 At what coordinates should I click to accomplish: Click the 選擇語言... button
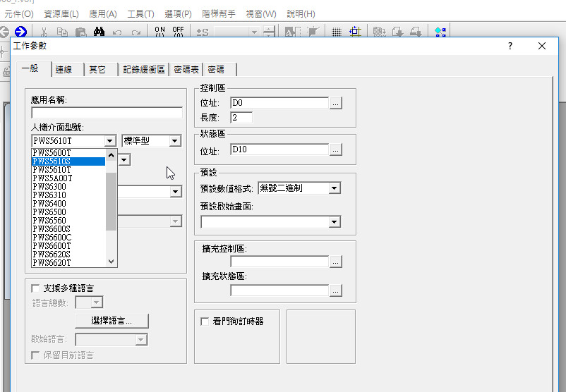click(112, 321)
